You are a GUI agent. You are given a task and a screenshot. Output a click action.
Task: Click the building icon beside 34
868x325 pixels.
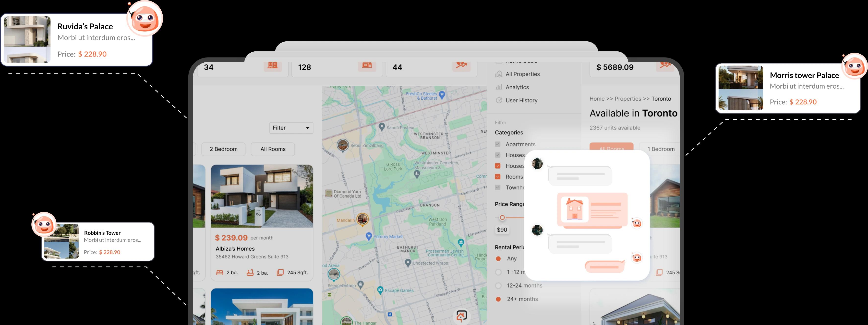click(x=273, y=65)
